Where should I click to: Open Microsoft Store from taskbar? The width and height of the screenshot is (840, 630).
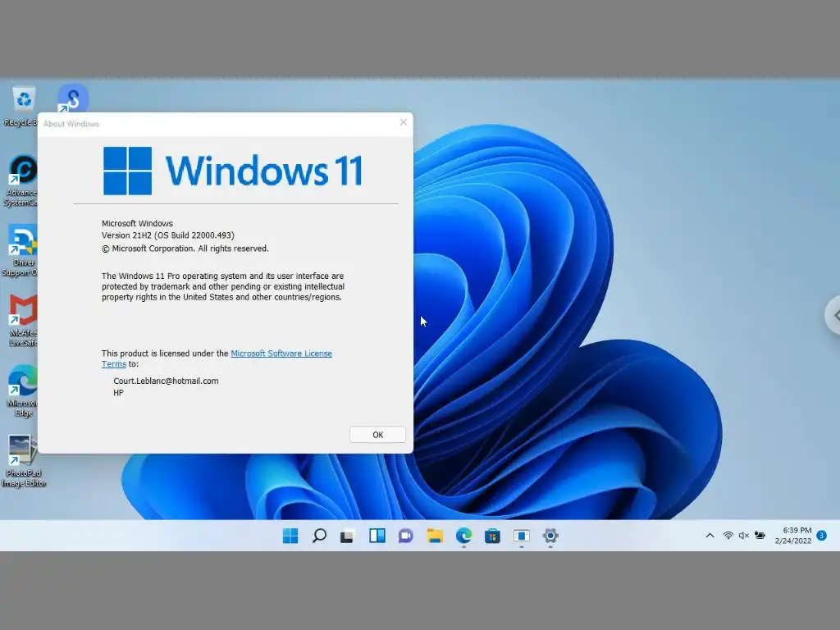tap(492, 536)
